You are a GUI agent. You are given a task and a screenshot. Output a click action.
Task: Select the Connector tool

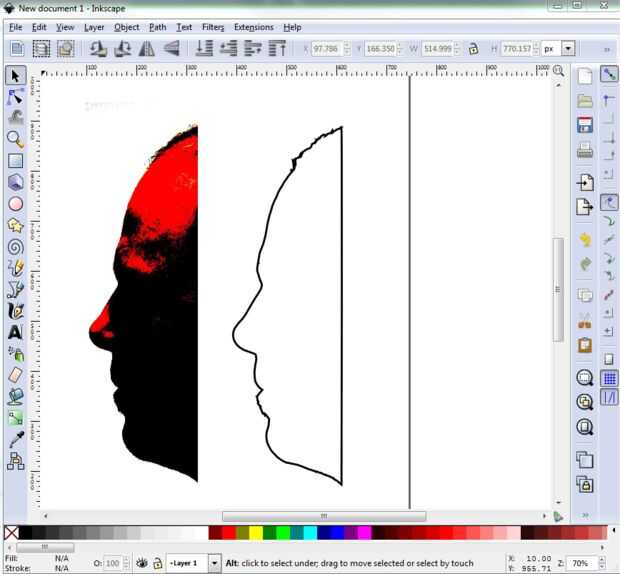coord(15,461)
